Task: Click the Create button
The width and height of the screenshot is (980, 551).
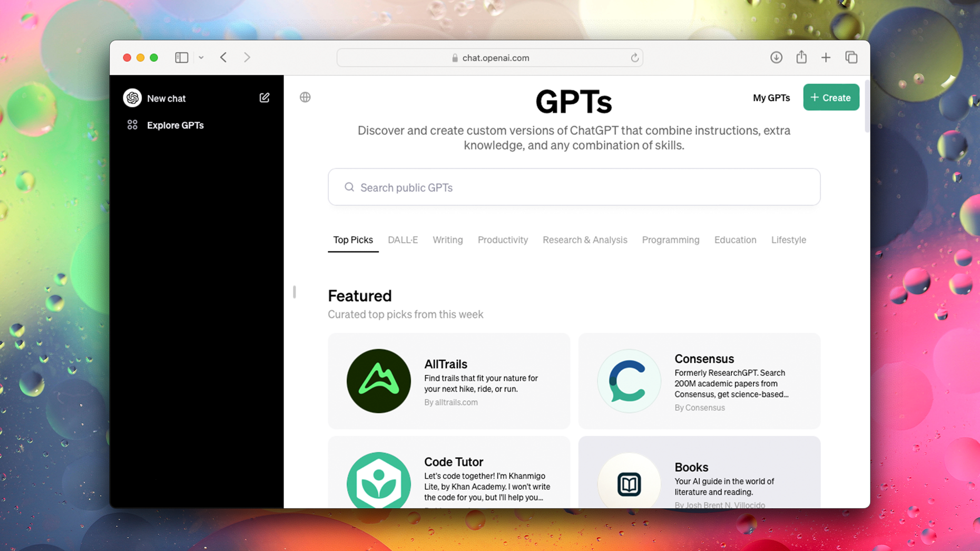Action: pyautogui.click(x=831, y=97)
